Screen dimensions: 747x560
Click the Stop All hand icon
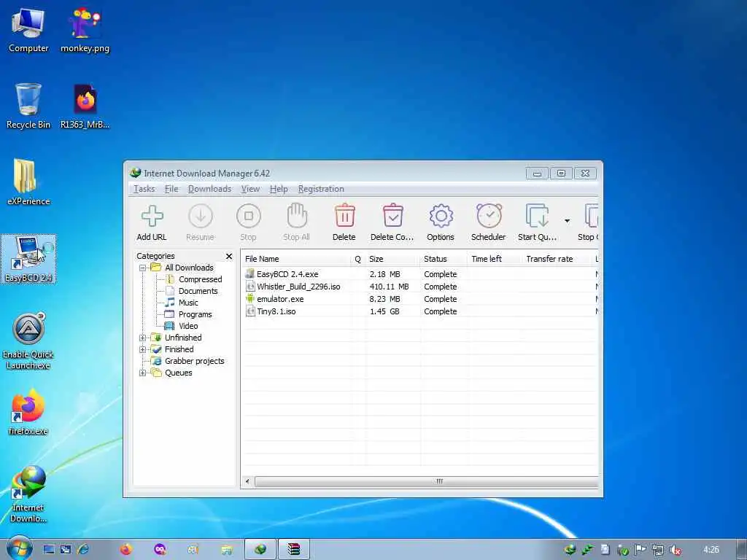[297, 216]
